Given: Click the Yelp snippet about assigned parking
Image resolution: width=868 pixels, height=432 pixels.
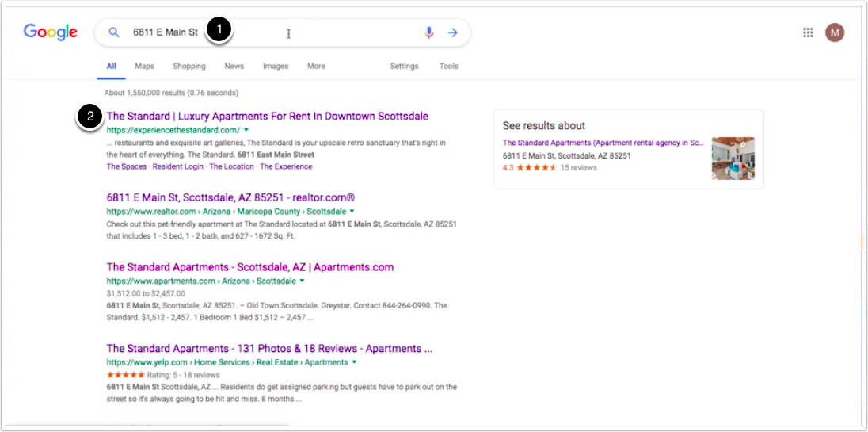Looking at the screenshot, I should tap(282, 392).
